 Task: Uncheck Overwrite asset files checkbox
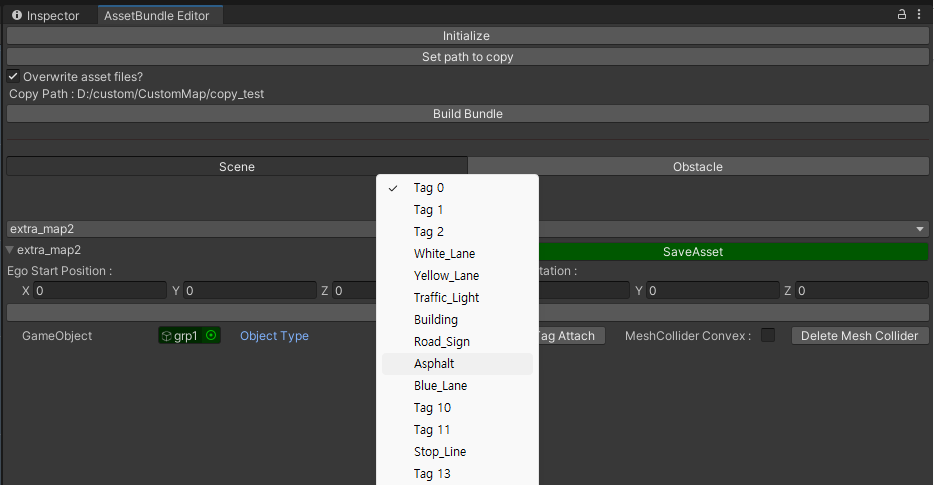[14, 76]
